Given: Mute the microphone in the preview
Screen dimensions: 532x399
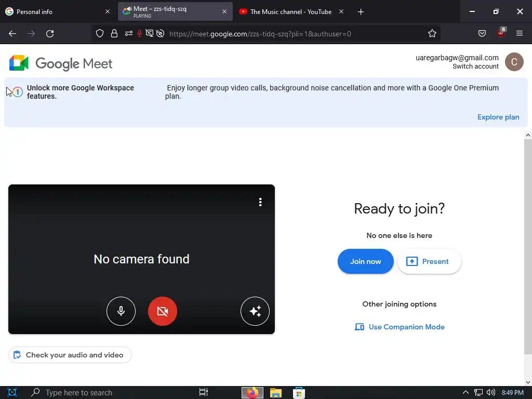Looking at the screenshot, I should (x=121, y=311).
